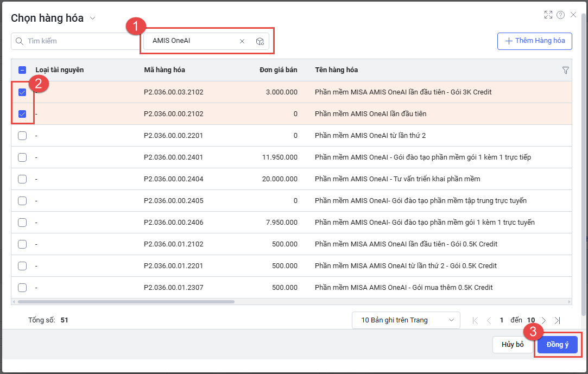
Task: Jump to the last page arrow
Action: (x=557, y=320)
